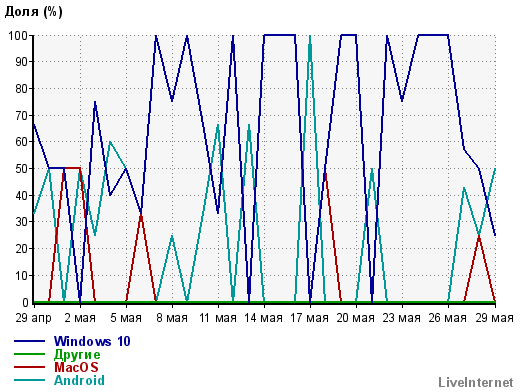
Task: Click the blue Windows 10 legend line
Action: (x=29, y=341)
